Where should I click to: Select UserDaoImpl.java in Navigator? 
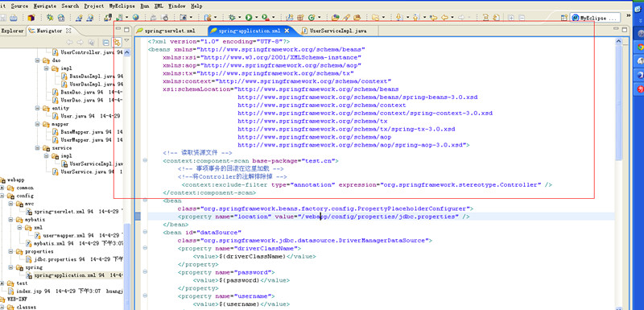[92, 85]
